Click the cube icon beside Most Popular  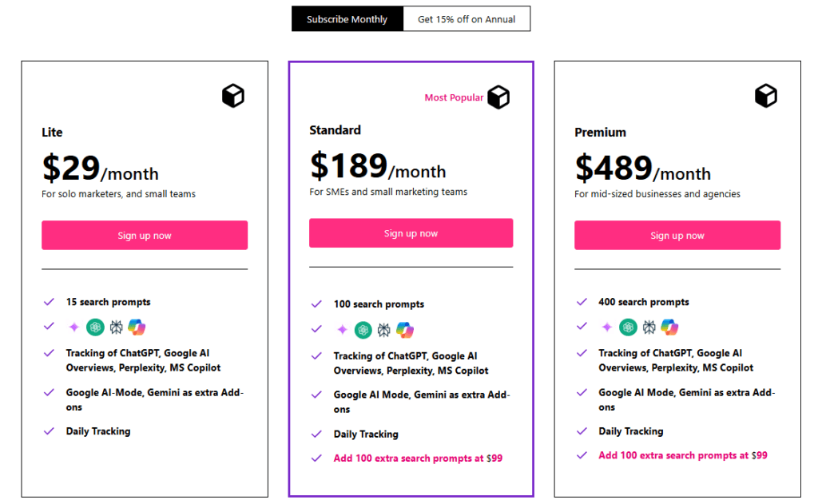498,97
